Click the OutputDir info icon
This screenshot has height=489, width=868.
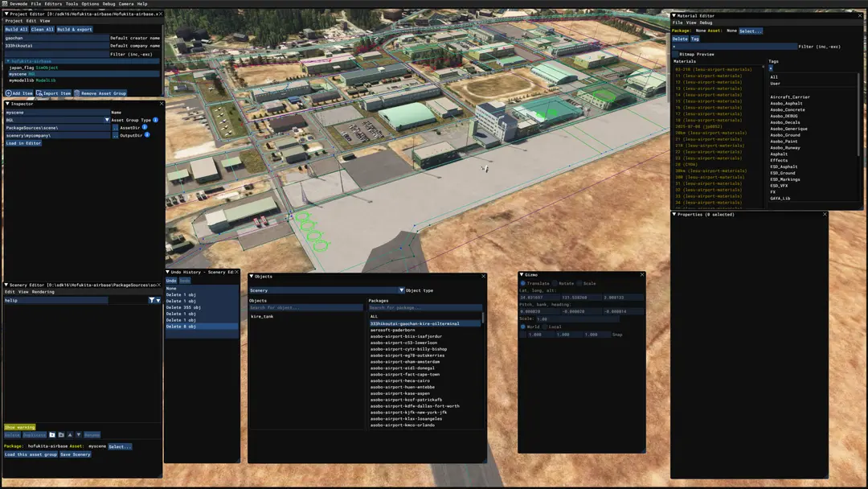147,134
